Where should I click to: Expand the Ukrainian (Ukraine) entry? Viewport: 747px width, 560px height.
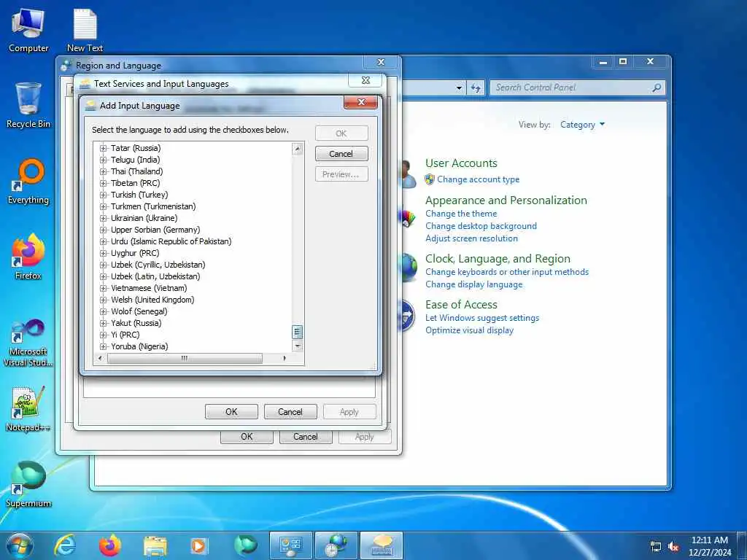tap(103, 218)
